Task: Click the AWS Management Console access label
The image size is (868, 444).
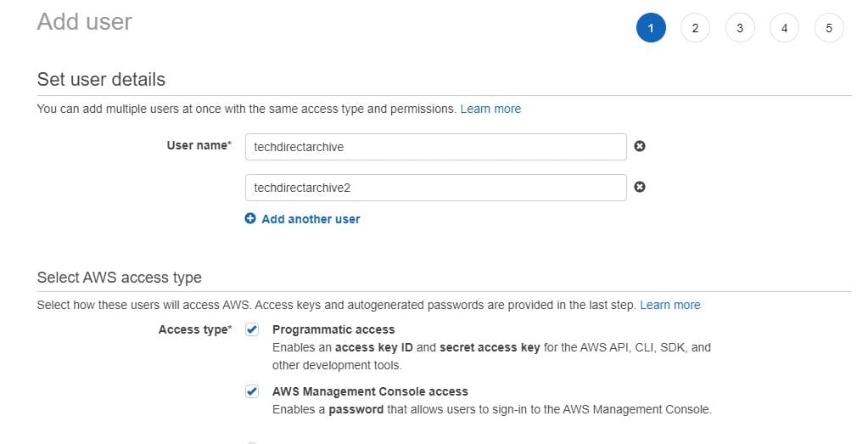Action: point(370,391)
